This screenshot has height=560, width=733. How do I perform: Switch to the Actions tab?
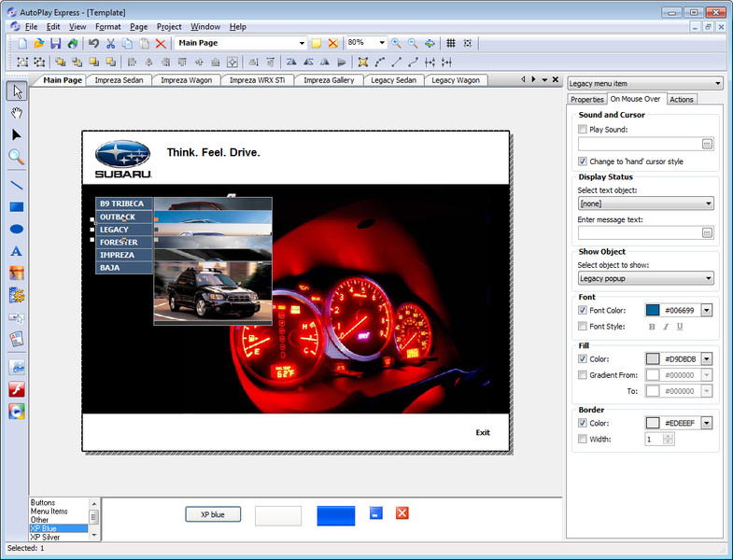pos(681,99)
